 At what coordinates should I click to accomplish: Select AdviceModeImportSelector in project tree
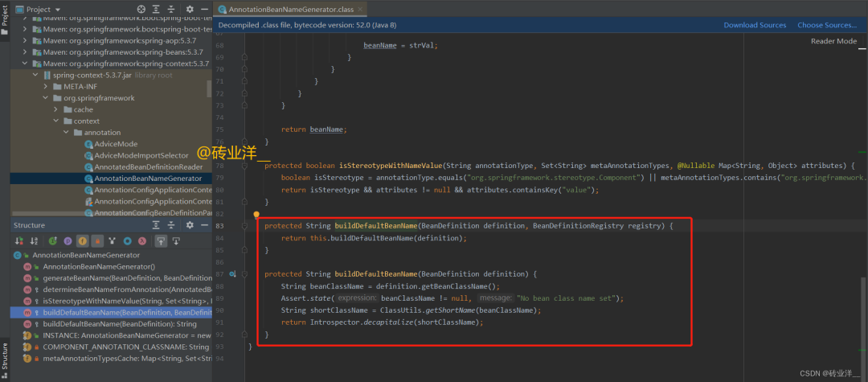[x=141, y=155]
